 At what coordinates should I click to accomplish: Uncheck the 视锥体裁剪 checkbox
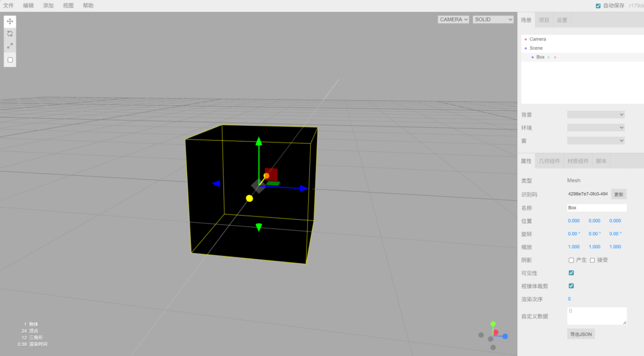pos(571,286)
